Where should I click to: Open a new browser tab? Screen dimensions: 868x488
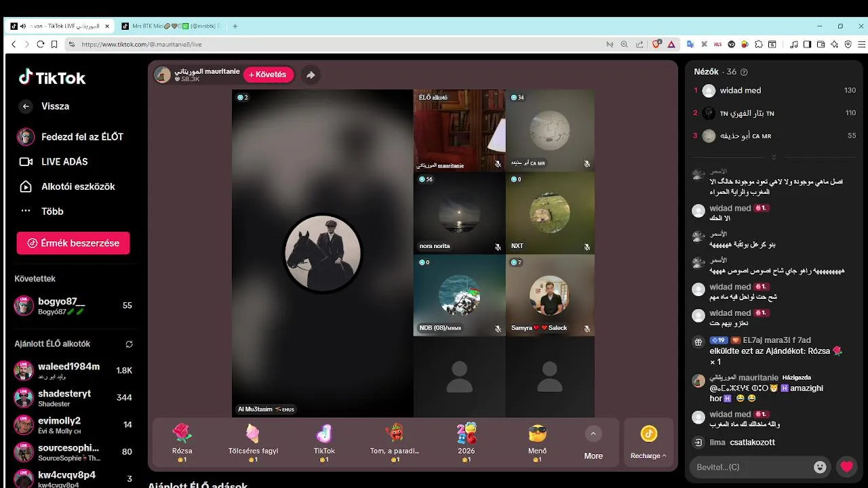point(235,26)
